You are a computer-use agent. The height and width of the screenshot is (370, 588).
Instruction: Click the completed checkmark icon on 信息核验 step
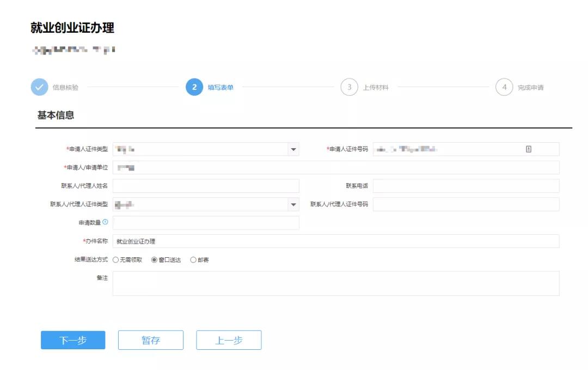38,87
